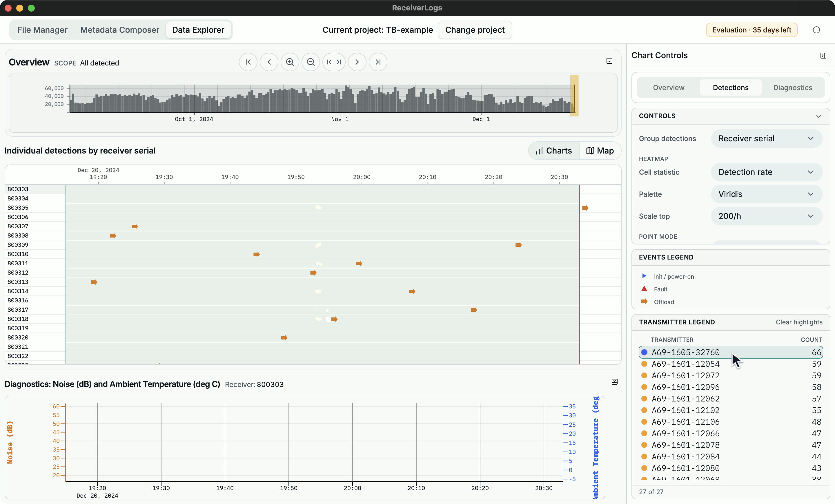Collapse the Overview panel
Screen dimensions: 835x504
click(609, 61)
